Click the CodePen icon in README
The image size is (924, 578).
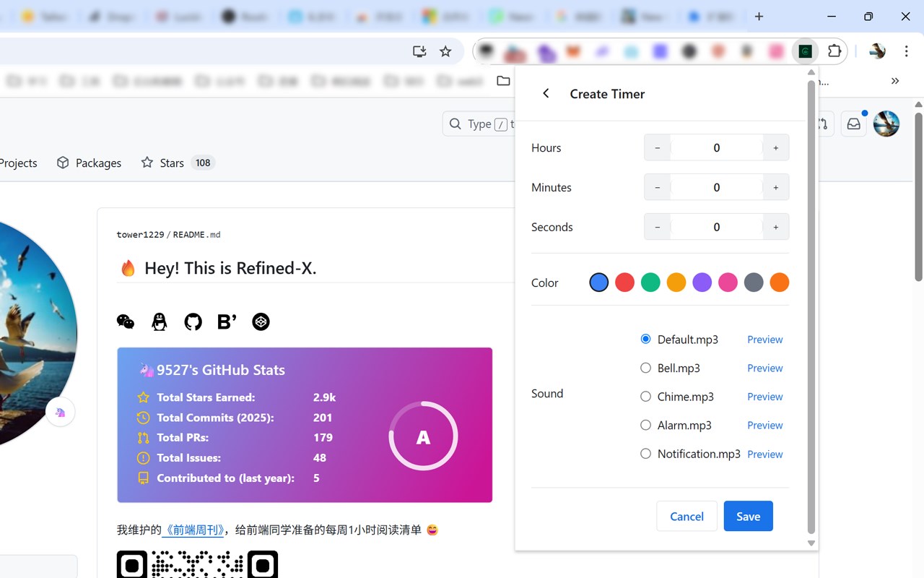pyautogui.click(x=261, y=322)
